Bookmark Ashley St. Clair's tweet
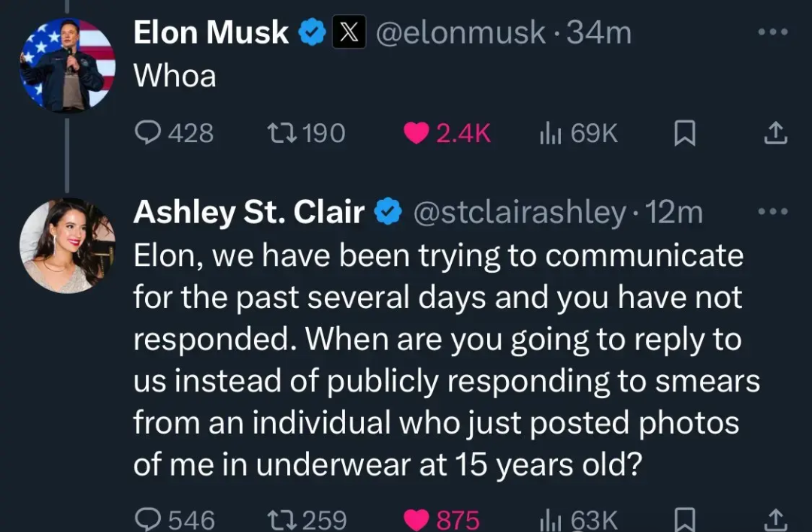 click(x=685, y=519)
